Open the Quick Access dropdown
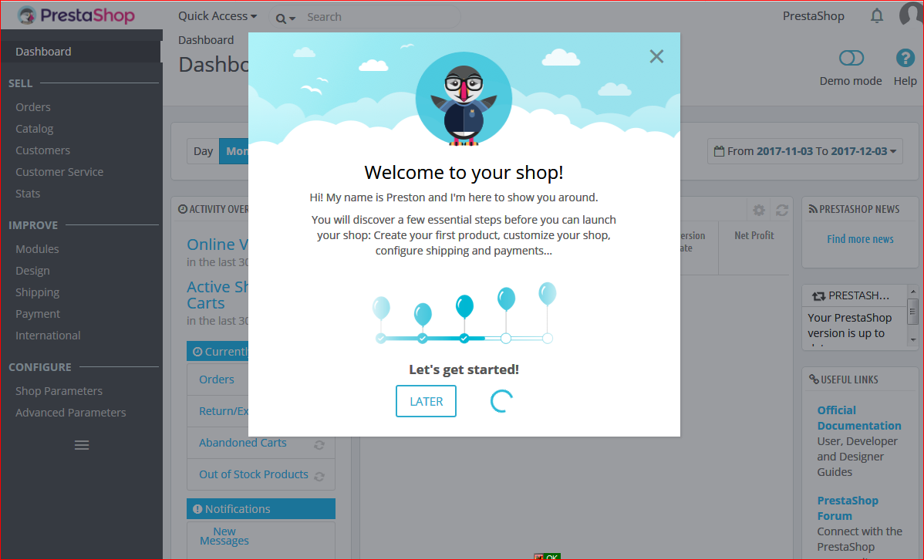Image resolution: width=924 pixels, height=560 pixels. [x=218, y=16]
